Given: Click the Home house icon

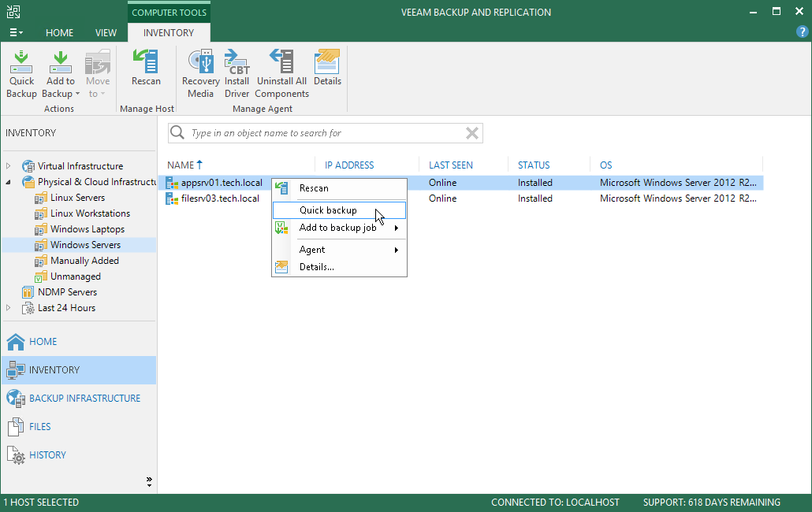Looking at the screenshot, I should 16,341.
